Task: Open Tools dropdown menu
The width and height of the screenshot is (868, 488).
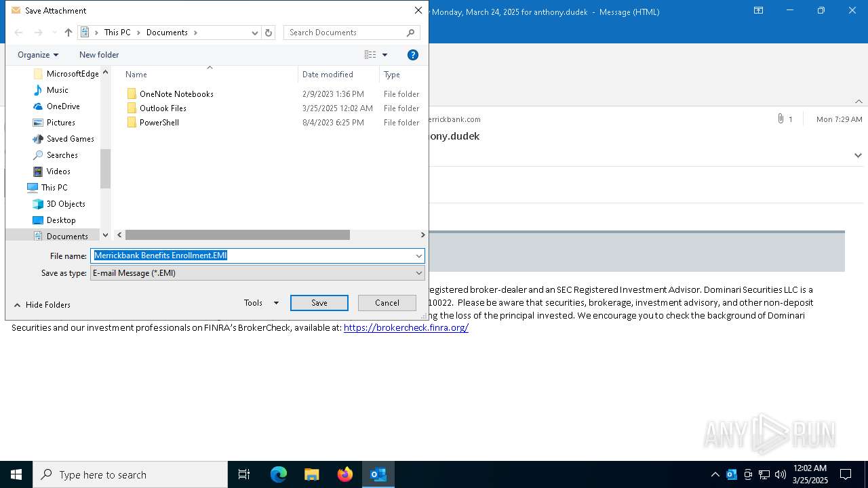Action: coord(261,303)
